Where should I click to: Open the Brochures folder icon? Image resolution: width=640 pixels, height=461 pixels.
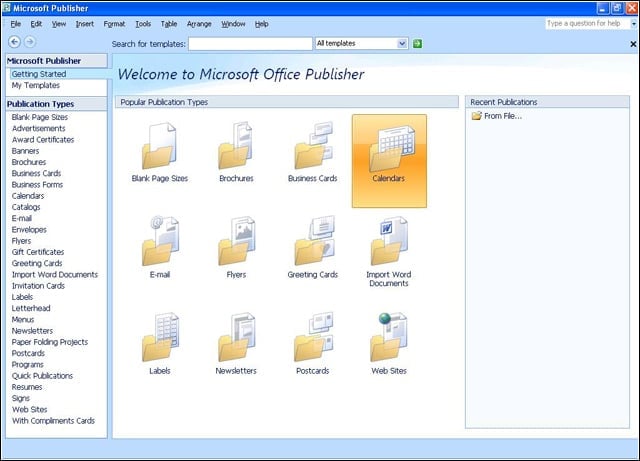[x=236, y=146]
